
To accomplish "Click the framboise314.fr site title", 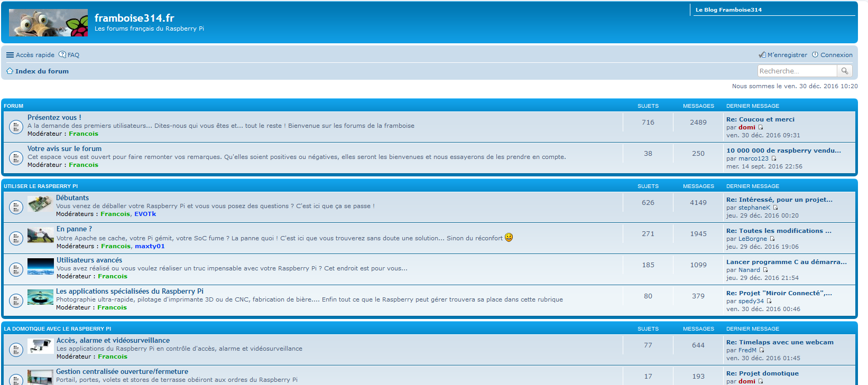I will 134,18.
